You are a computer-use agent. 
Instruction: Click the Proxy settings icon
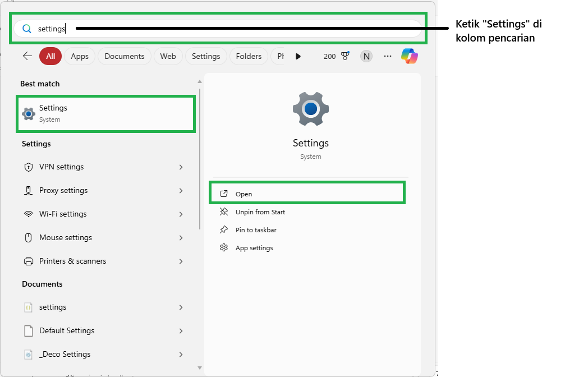[29, 191]
